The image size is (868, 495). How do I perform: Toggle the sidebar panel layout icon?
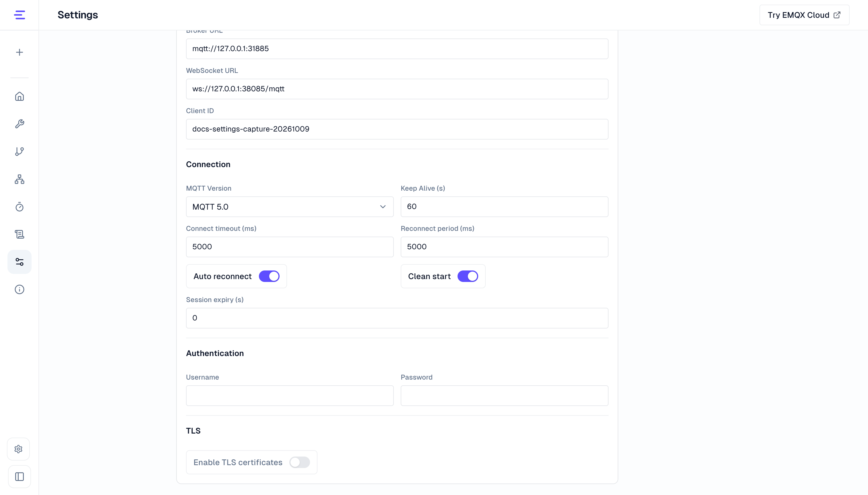[x=19, y=477]
